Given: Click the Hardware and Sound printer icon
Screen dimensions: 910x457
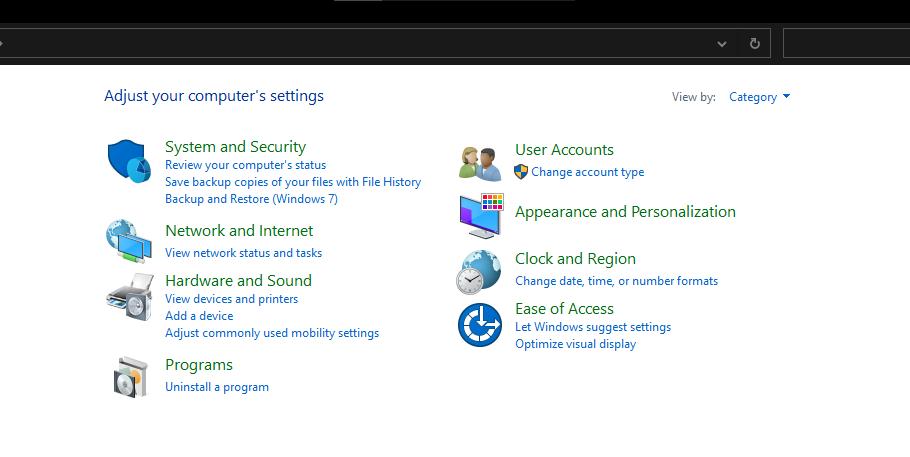Looking at the screenshot, I should [x=128, y=295].
